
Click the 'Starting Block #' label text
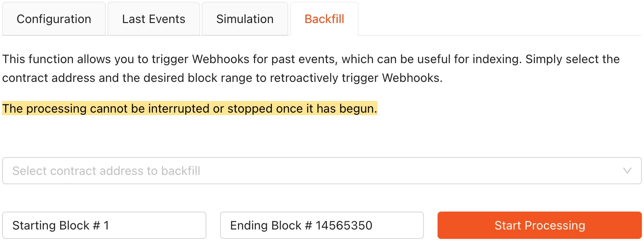coord(56,225)
